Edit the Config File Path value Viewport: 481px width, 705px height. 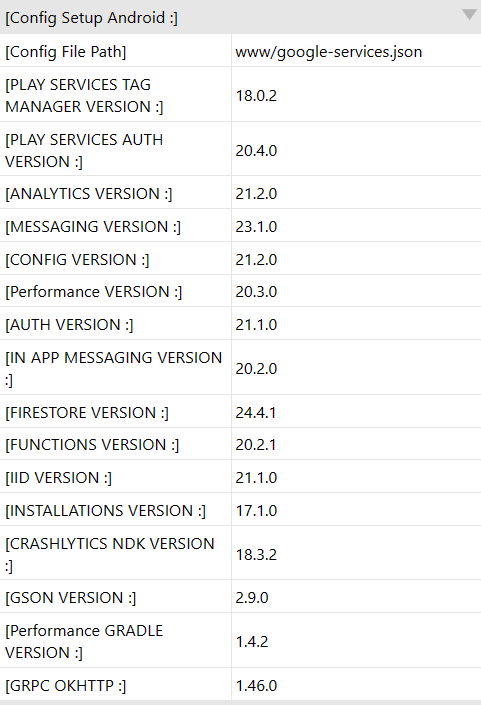click(x=356, y=51)
